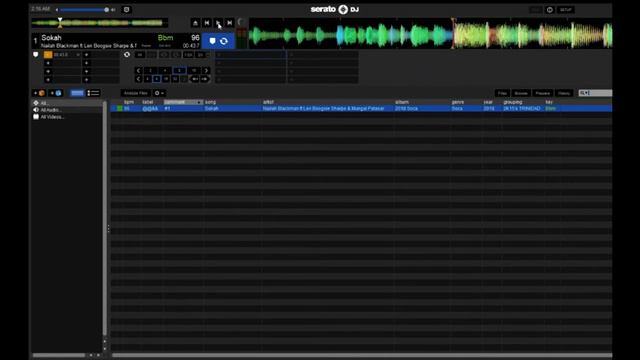Click the small speaker icon left of the volume slider
Viewport: 640px width, 360px height.
pyautogui.click(x=57, y=9)
